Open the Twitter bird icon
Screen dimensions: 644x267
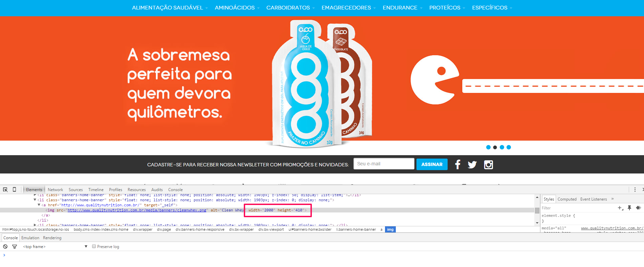pos(472,165)
